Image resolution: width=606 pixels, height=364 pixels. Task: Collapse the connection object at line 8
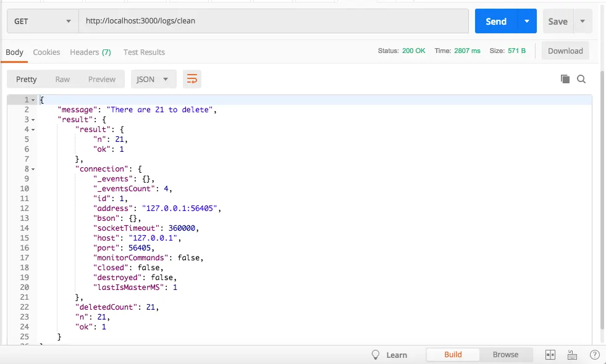point(33,169)
